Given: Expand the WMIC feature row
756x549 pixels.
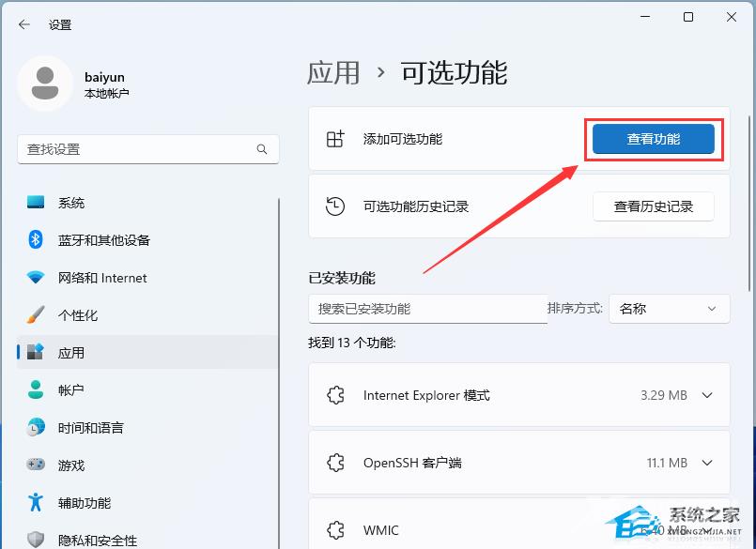Looking at the screenshot, I should click(x=519, y=524).
